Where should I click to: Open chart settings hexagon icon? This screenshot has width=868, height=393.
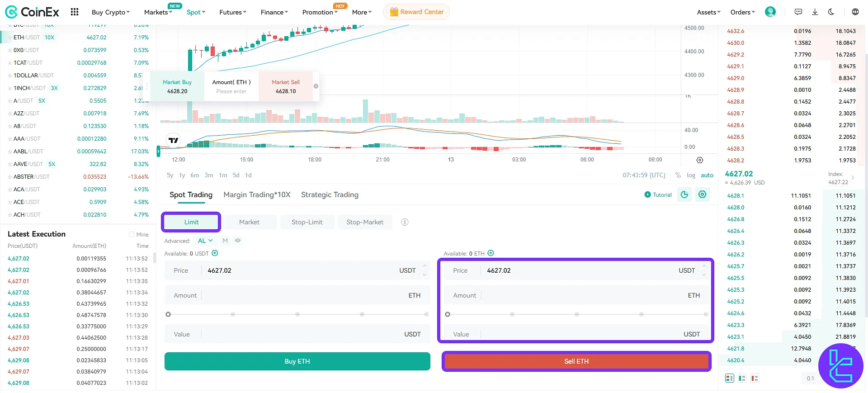click(700, 160)
